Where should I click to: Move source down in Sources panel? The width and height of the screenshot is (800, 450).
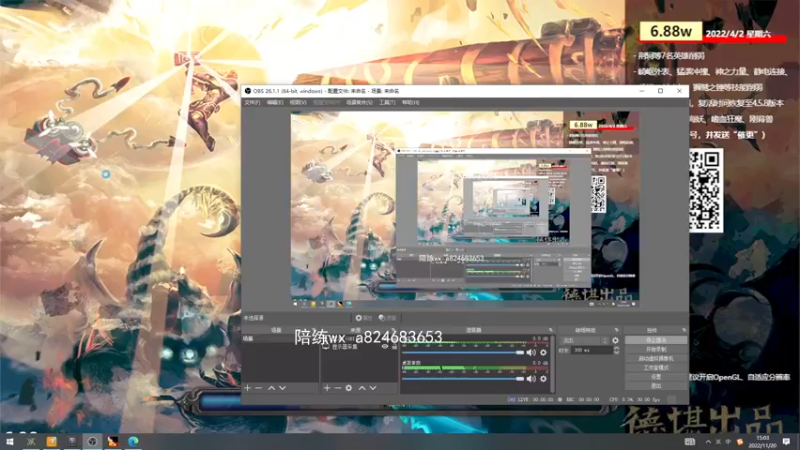coord(373,388)
